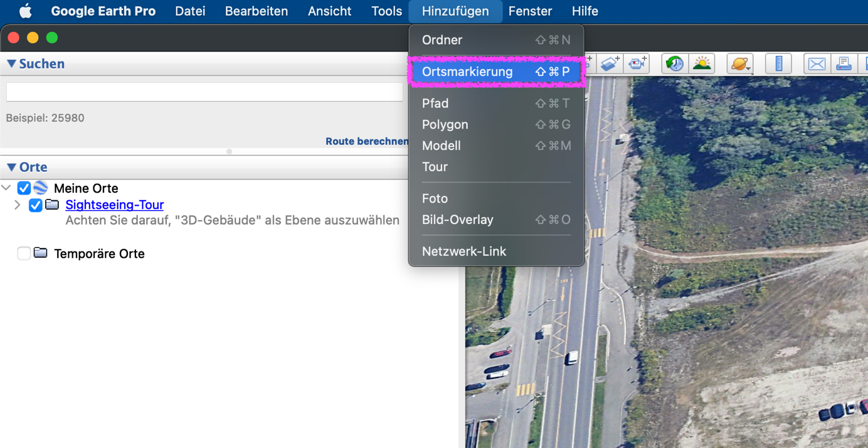
Task: Close the Hinzufügen menu from menu bar
Action: tap(455, 11)
